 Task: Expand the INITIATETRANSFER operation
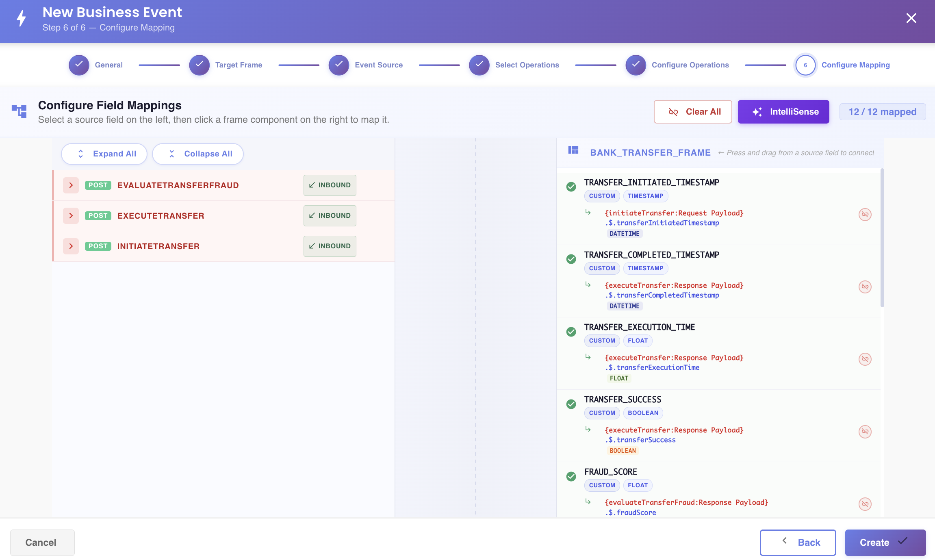[71, 246]
